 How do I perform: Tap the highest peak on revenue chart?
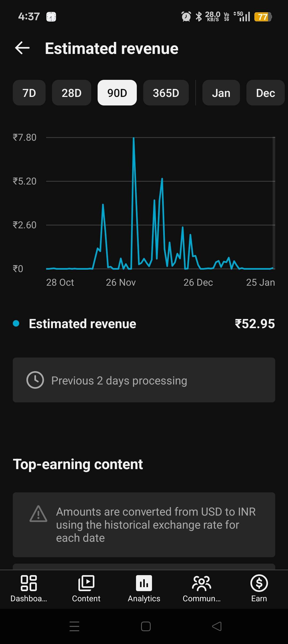coord(134,138)
